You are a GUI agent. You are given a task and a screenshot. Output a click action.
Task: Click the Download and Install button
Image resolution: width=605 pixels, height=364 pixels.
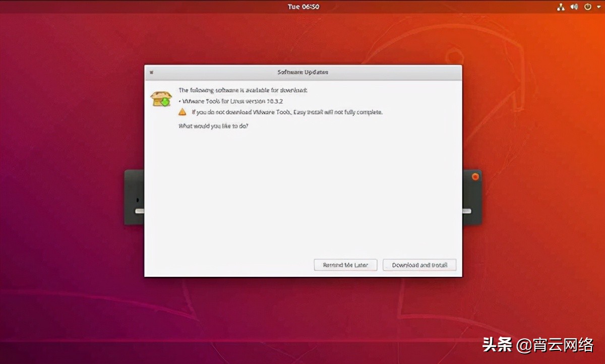pyautogui.click(x=419, y=265)
